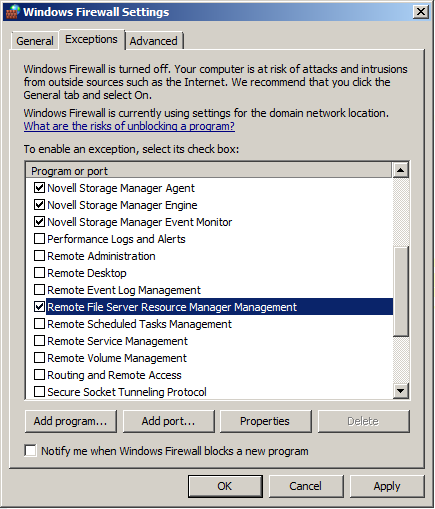Click the scroll down arrow in list
This screenshot has width=435, height=509.
[x=400, y=391]
